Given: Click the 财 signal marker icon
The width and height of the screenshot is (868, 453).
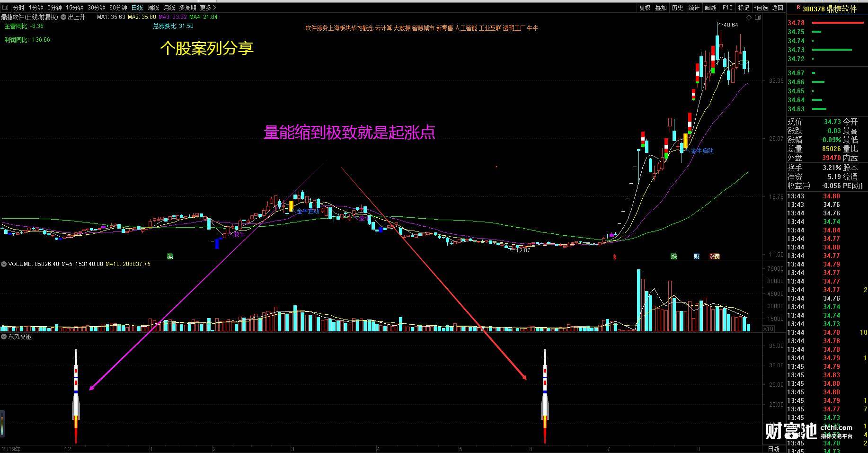Looking at the screenshot, I should [x=697, y=256].
